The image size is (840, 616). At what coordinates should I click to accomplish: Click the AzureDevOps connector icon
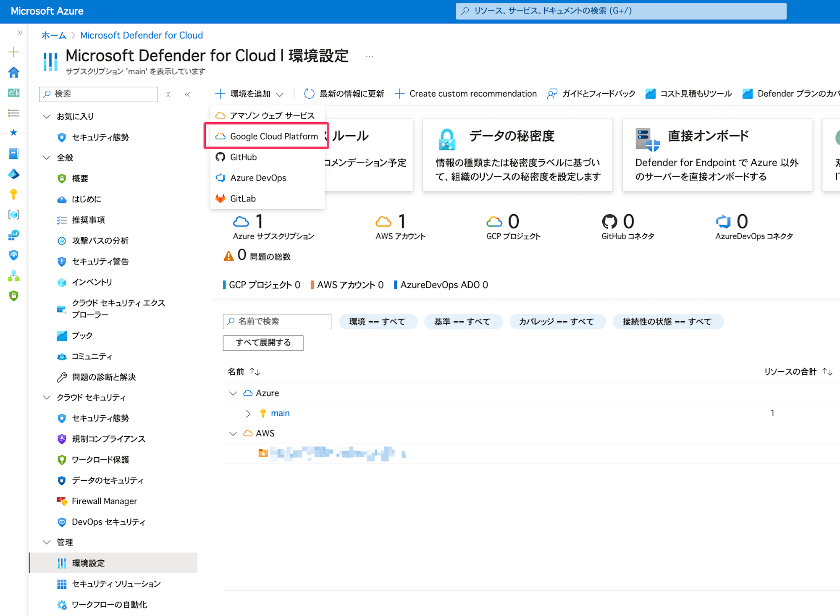tap(723, 221)
